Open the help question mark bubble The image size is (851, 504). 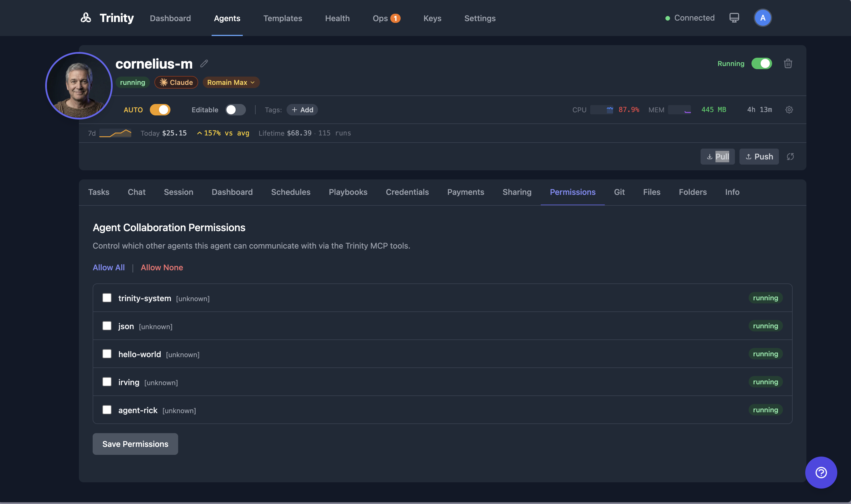click(x=821, y=472)
